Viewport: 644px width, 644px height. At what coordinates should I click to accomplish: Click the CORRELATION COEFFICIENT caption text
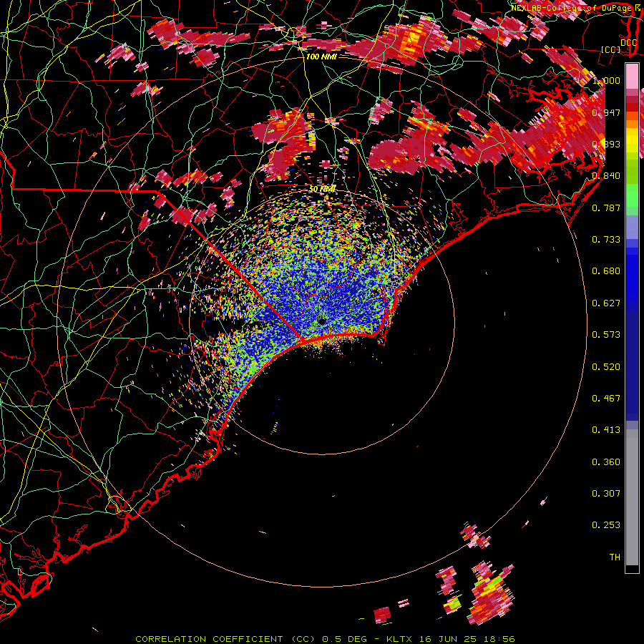click(210, 639)
